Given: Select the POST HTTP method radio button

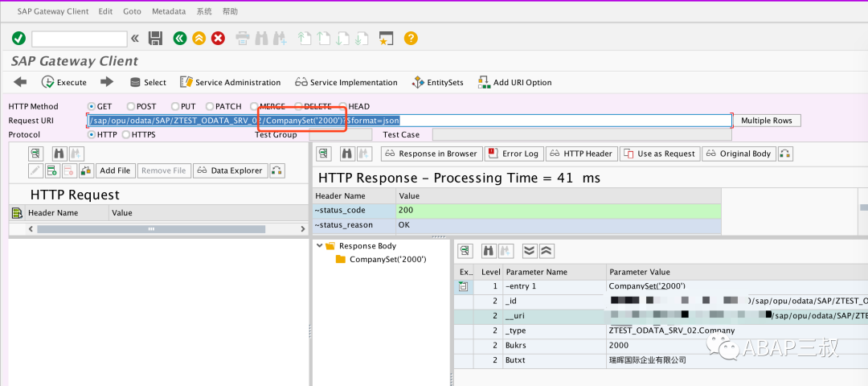Looking at the screenshot, I should (131, 106).
